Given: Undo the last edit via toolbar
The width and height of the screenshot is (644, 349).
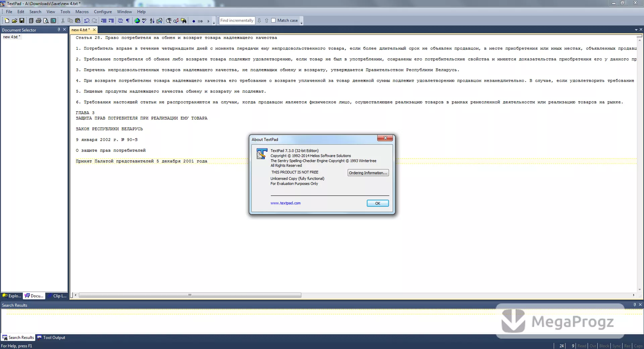Looking at the screenshot, I should [87, 21].
